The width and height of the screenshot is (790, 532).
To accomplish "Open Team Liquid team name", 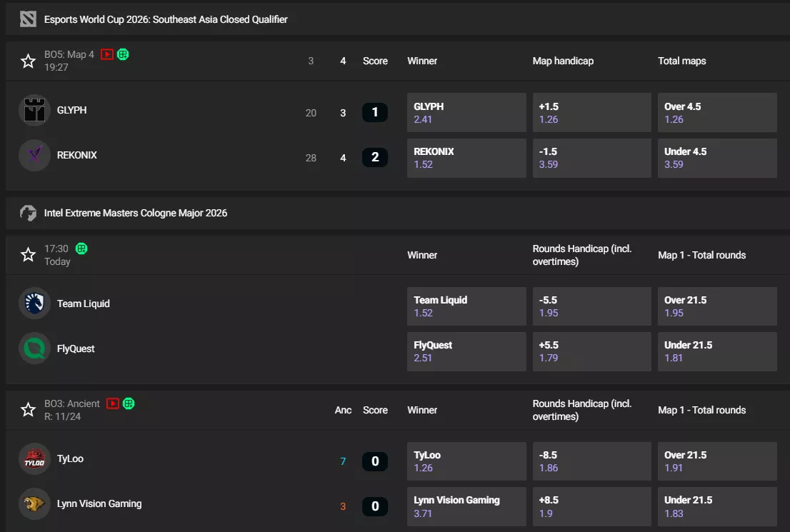I will tap(83, 303).
